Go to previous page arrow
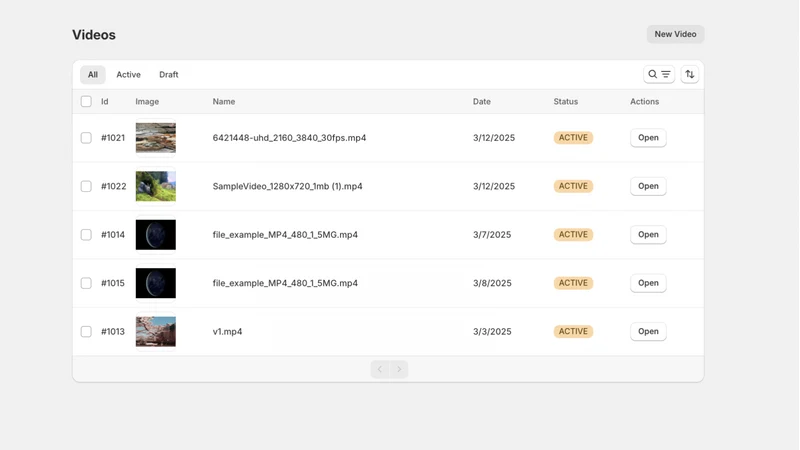The image size is (800, 450). [x=380, y=369]
